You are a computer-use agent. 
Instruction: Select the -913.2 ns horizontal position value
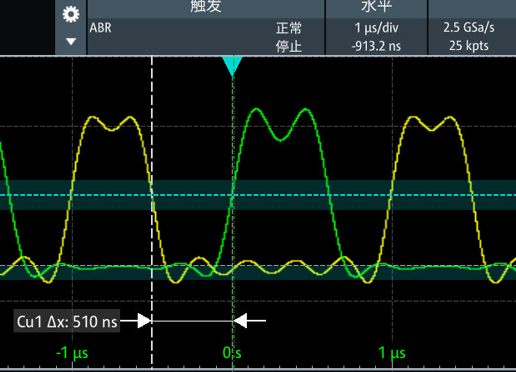(x=376, y=46)
